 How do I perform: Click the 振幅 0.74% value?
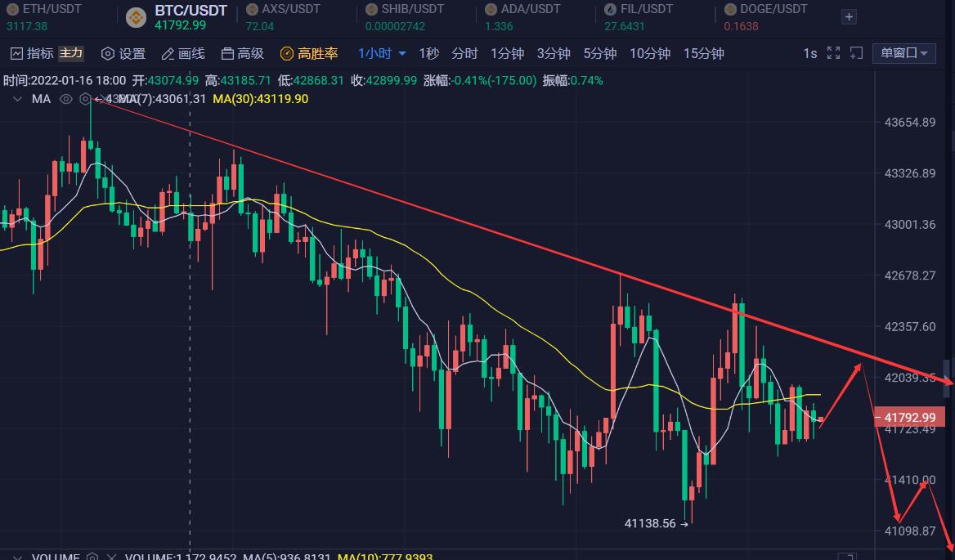tap(572, 80)
